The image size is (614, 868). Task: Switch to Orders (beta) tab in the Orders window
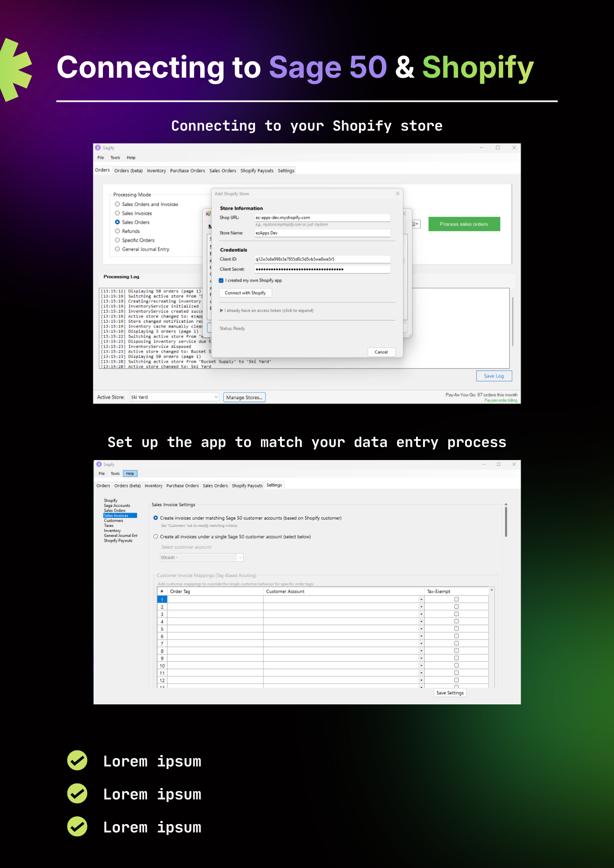129,171
